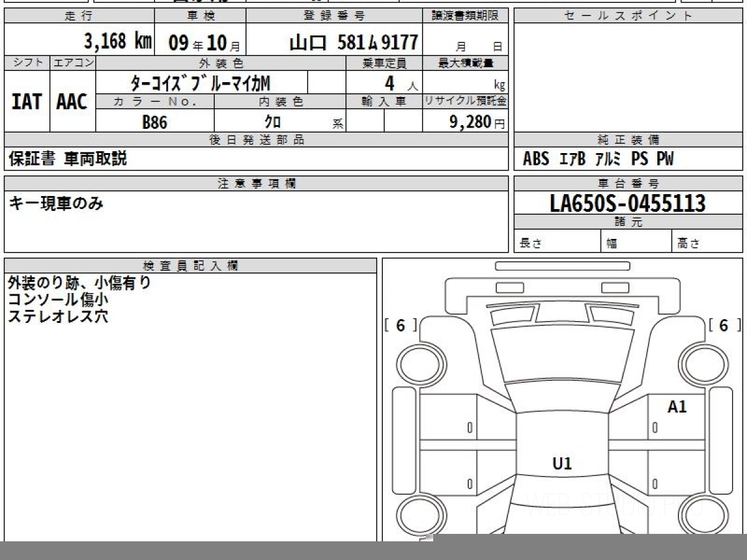This screenshot has width=747, height=560.
Task: Click the left [6] tire rating marker
Action: (x=400, y=325)
